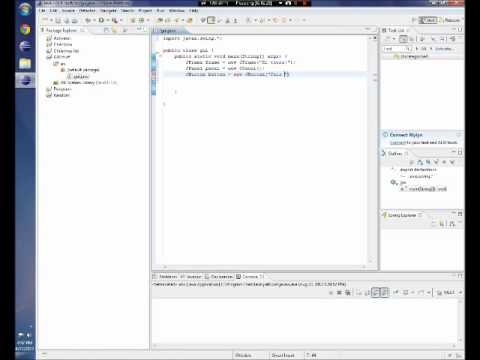Click the Open Type toolbar icon
Viewport: 480px width, 360px height.
[x=159, y=20]
